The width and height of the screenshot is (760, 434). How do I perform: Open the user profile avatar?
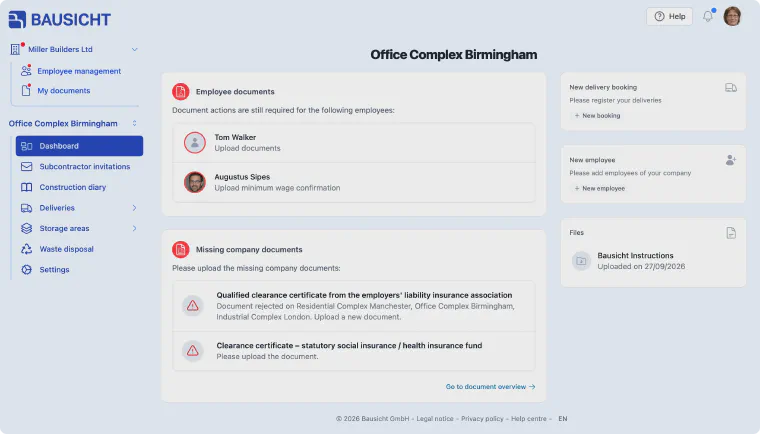tap(732, 16)
